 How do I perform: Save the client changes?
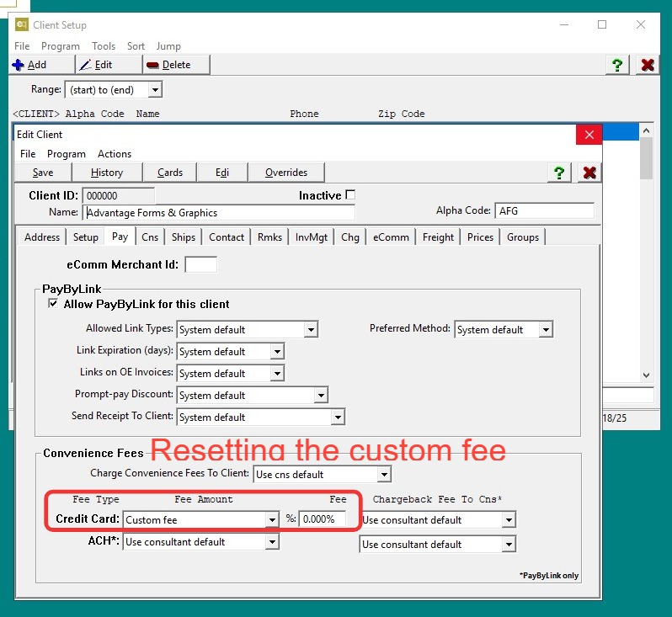tap(43, 173)
